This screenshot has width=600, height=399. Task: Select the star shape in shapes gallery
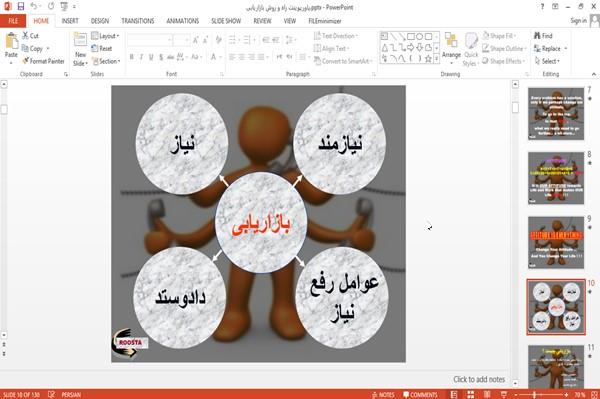click(428, 59)
